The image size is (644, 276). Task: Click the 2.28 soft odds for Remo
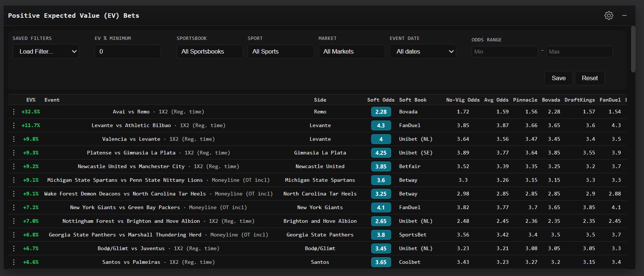381,112
